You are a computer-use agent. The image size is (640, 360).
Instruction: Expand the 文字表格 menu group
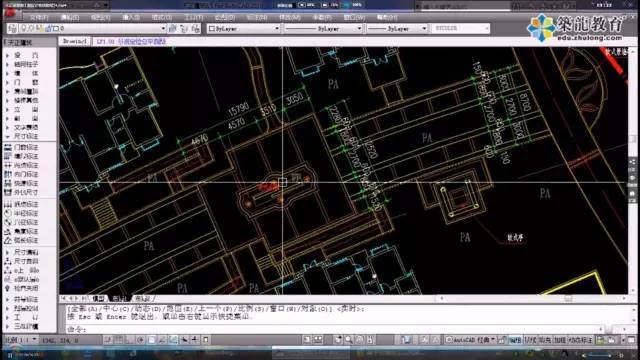coord(22,127)
